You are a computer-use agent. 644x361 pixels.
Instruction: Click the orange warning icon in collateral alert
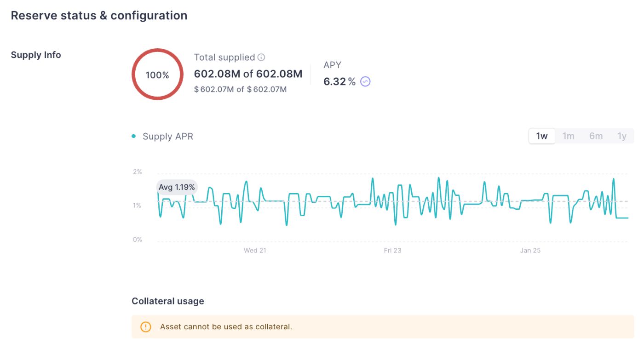(x=145, y=327)
